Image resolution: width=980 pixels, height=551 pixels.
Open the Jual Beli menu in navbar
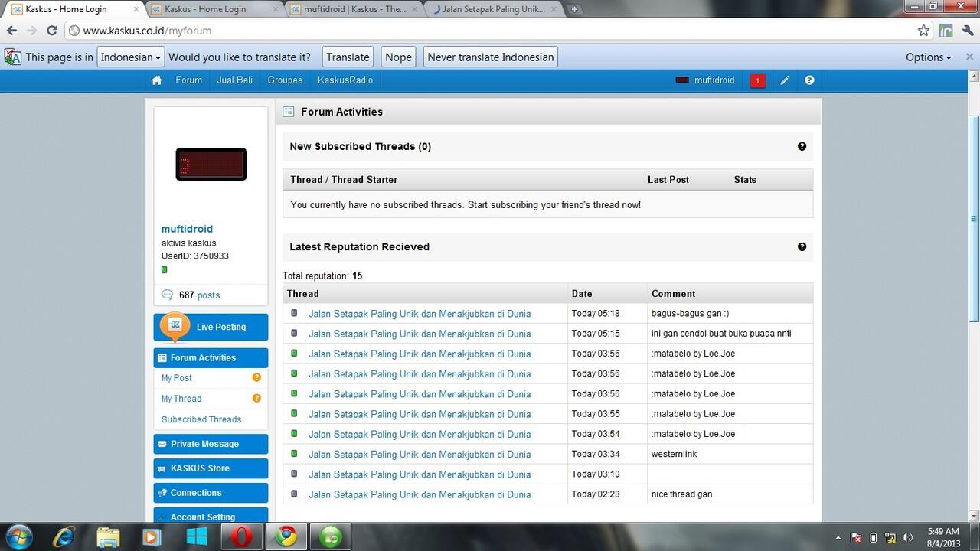tap(235, 80)
